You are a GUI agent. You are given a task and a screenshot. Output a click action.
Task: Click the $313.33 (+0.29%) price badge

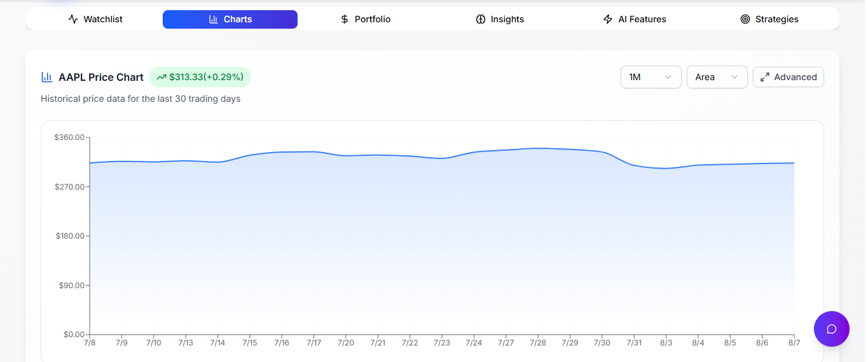coord(200,77)
